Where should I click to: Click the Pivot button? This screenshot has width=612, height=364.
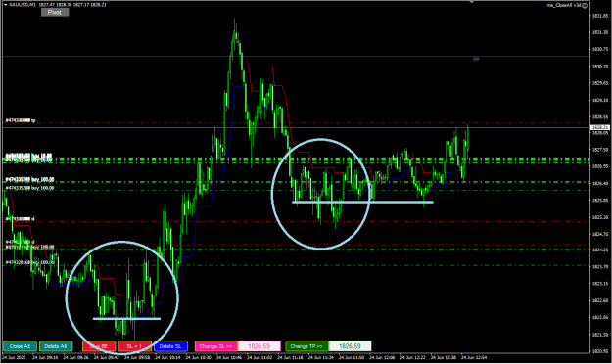[55, 13]
